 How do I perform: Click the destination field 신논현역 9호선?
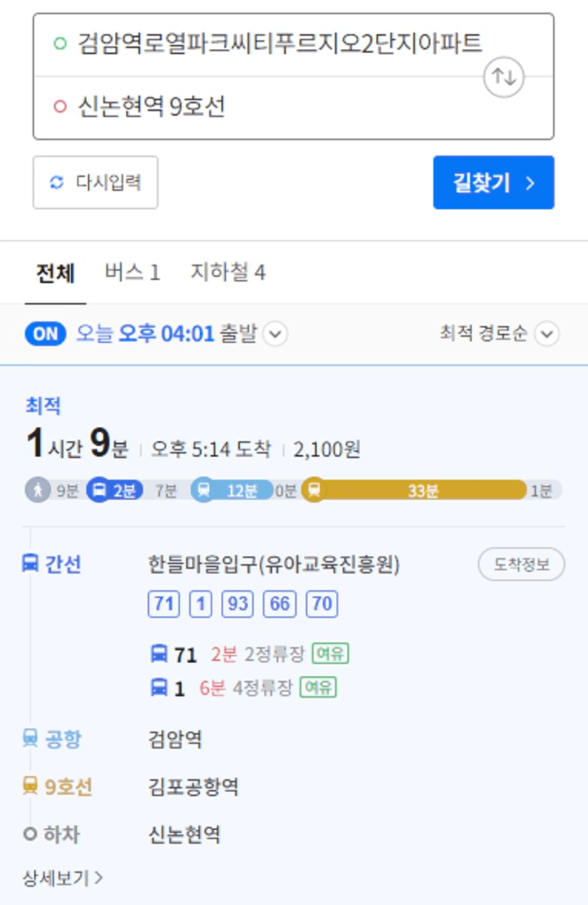(293, 107)
